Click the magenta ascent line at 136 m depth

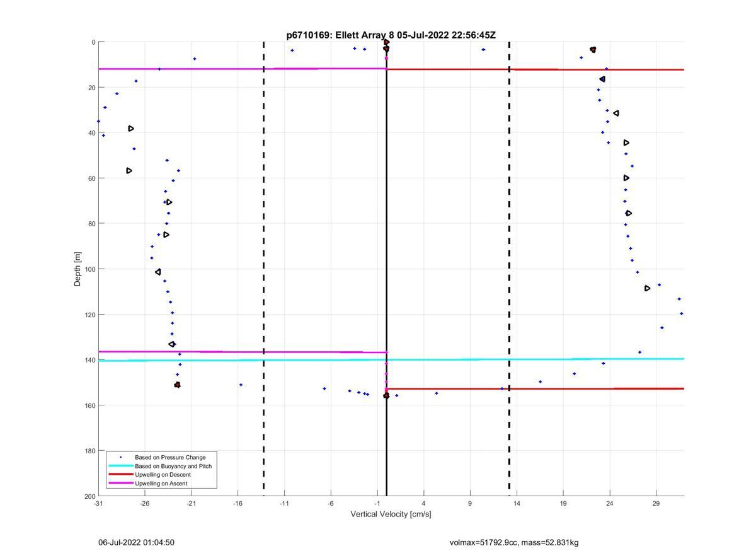tap(243, 352)
